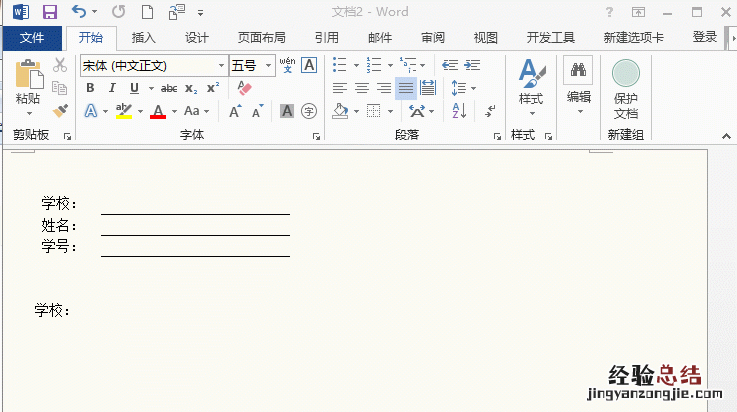Click the Protect Document icon
The height and width of the screenshot is (412, 737).
click(x=625, y=87)
